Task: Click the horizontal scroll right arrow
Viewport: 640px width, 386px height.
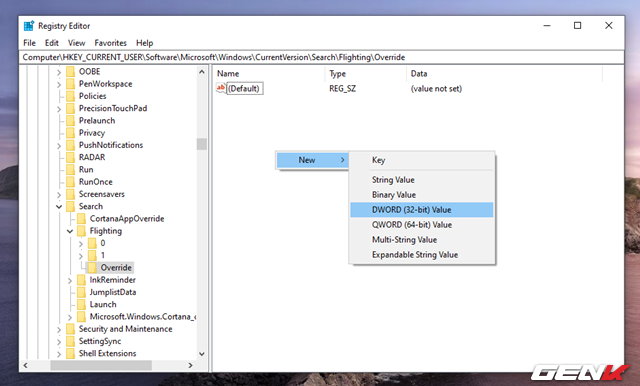Action: pyautogui.click(x=191, y=365)
